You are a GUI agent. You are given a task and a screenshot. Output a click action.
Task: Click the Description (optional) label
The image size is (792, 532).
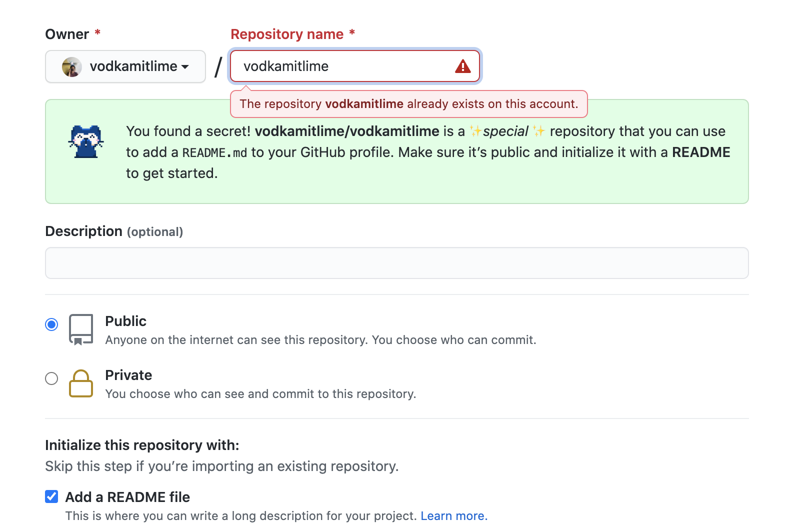(x=114, y=231)
